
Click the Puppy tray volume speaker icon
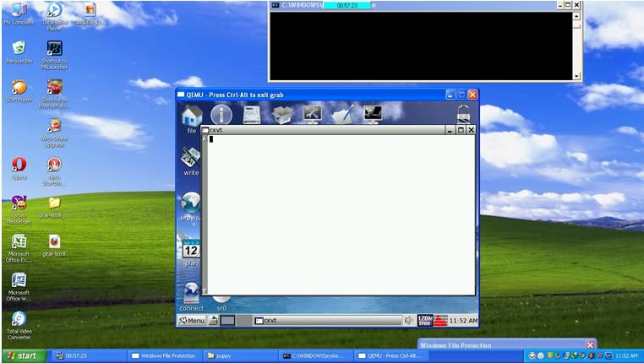tap(409, 320)
